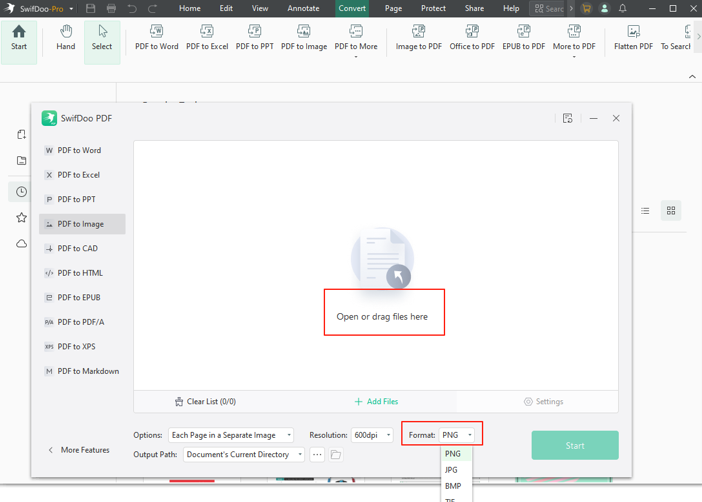
Task: Click the dialog history icon near minimize
Action: point(568,118)
